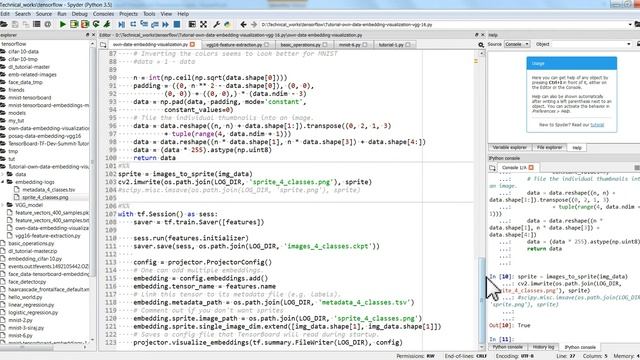Viewport: 640px width, 360px height.
Task: Open the Consoles menu
Action: tap(103, 14)
